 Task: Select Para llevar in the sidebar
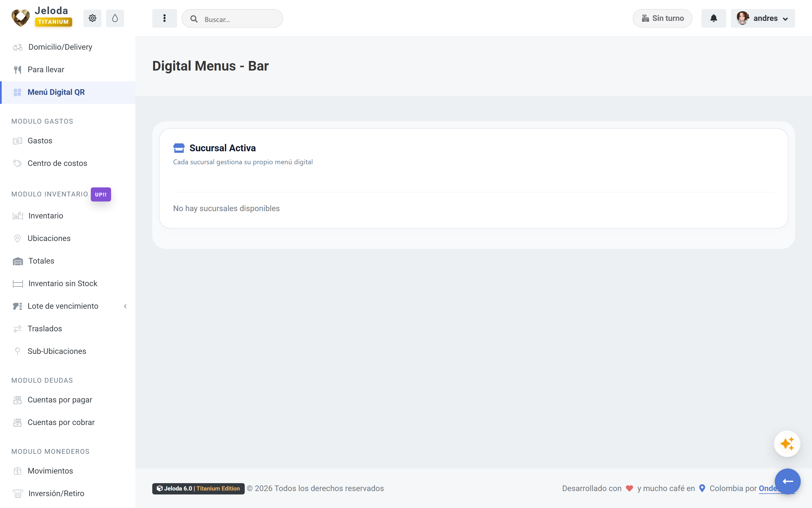68,69
